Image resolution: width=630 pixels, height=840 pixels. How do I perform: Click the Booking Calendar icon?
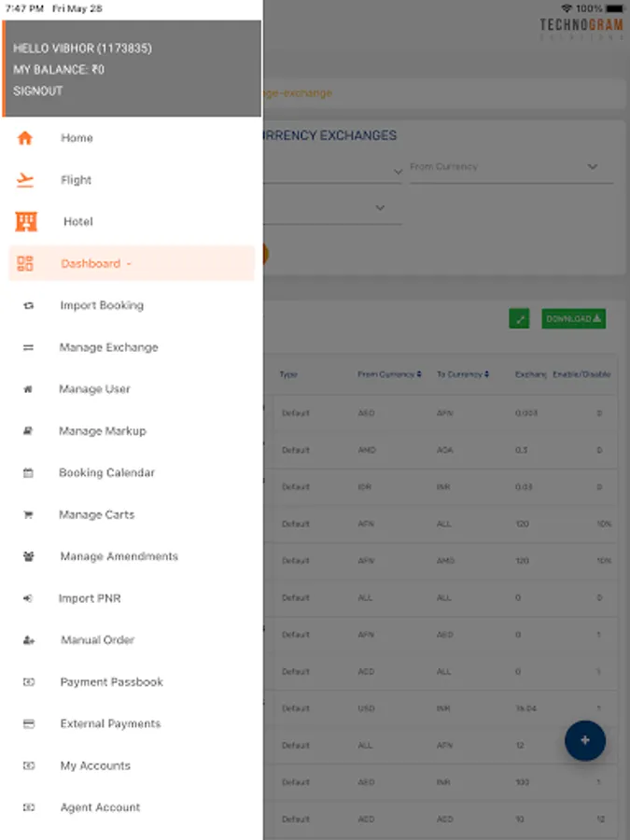point(28,472)
